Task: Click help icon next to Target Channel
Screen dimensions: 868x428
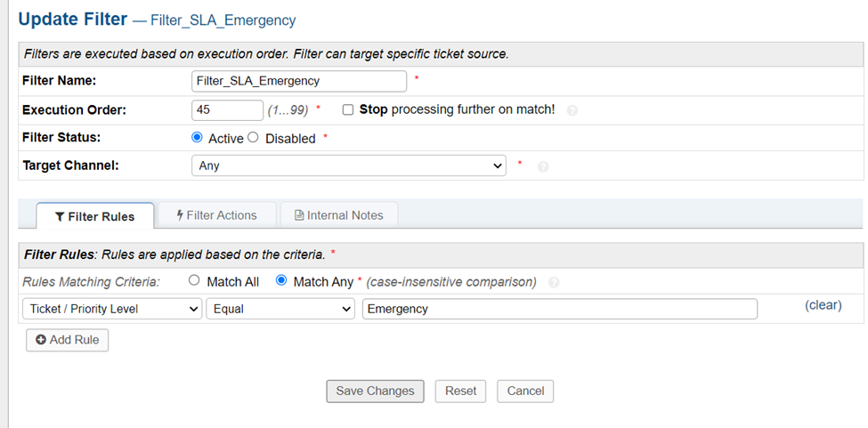Action: pos(543,166)
